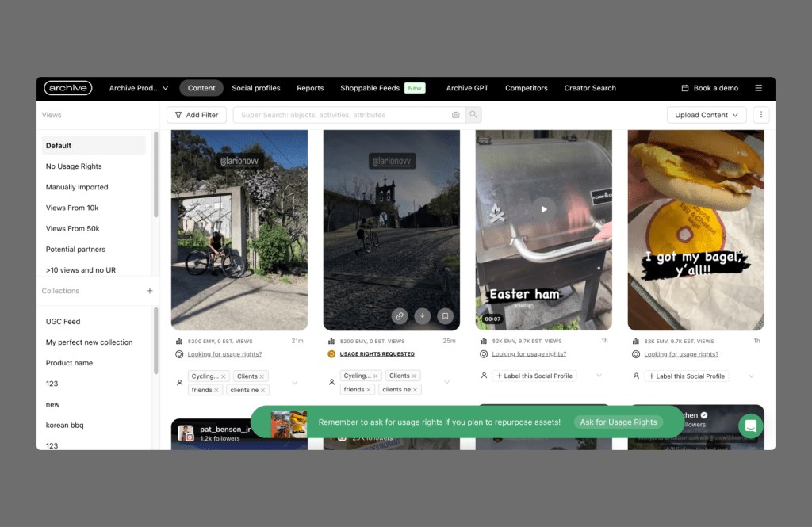
Task: Open the hamburger menu in top bar
Action: pos(758,88)
